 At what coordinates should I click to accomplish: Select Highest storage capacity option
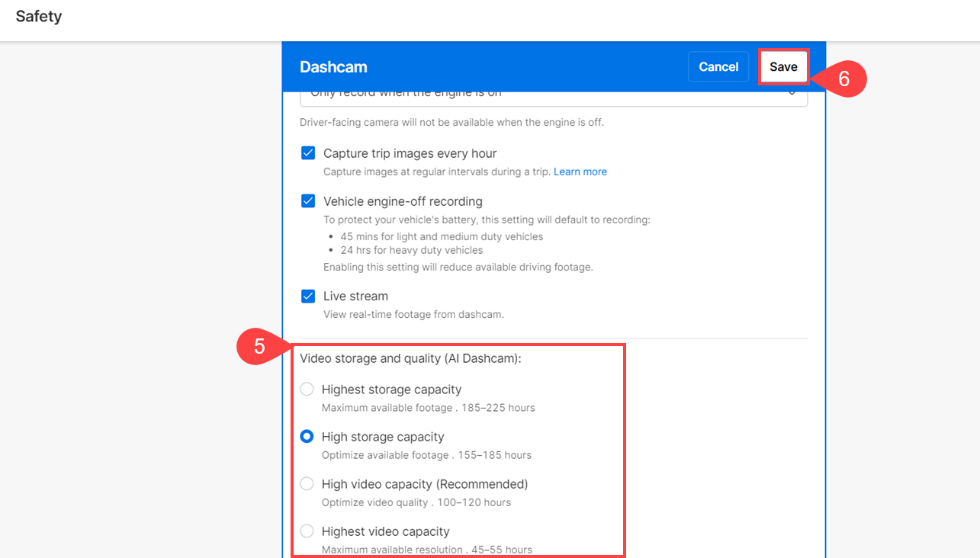tap(307, 390)
